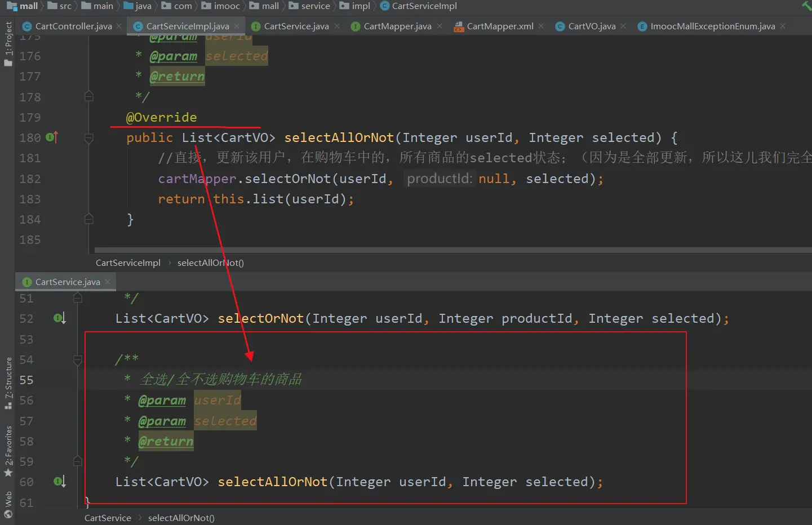Collapse the Javadoc comment fold on line 54

[78, 360]
